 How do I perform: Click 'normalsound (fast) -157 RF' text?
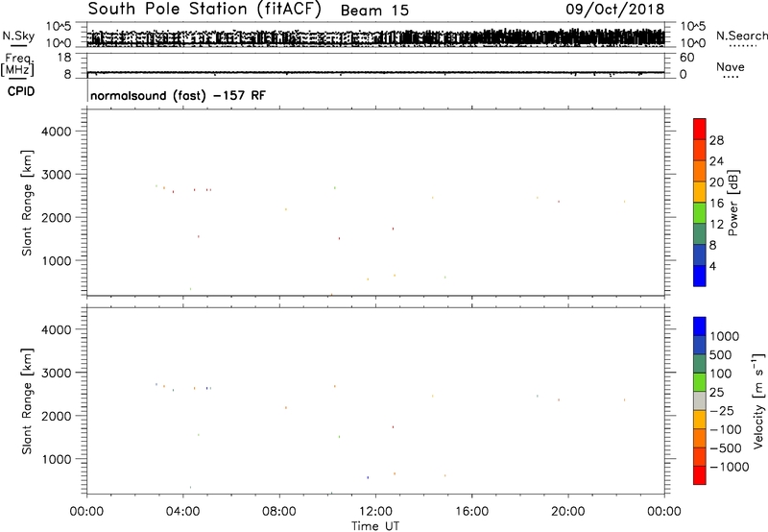pos(178,95)
